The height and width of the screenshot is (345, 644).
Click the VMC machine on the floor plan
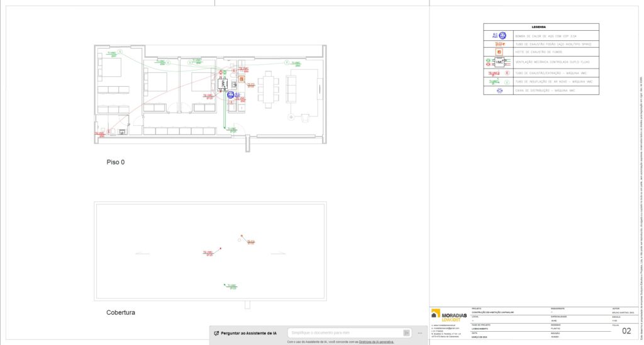coord(223,84)
